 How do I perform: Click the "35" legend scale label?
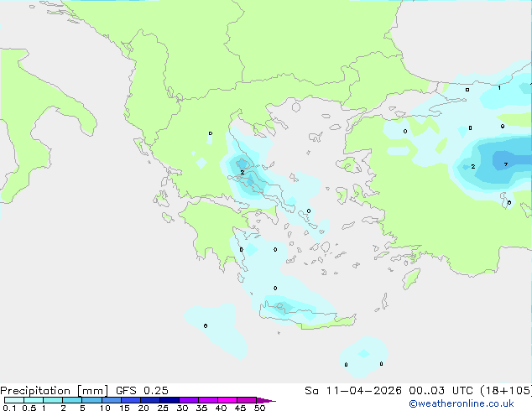(201, 408)
